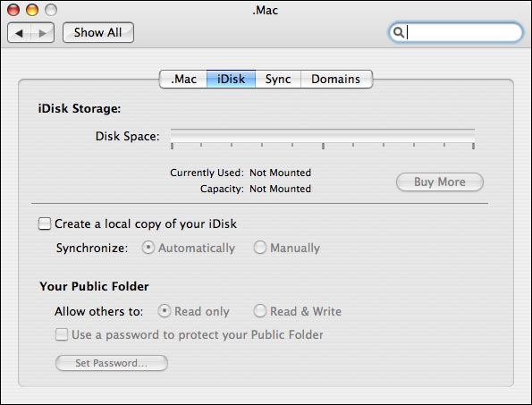Click the Set Password... button
The height and width of the screenshot is (405, 532).
[112, 363]
